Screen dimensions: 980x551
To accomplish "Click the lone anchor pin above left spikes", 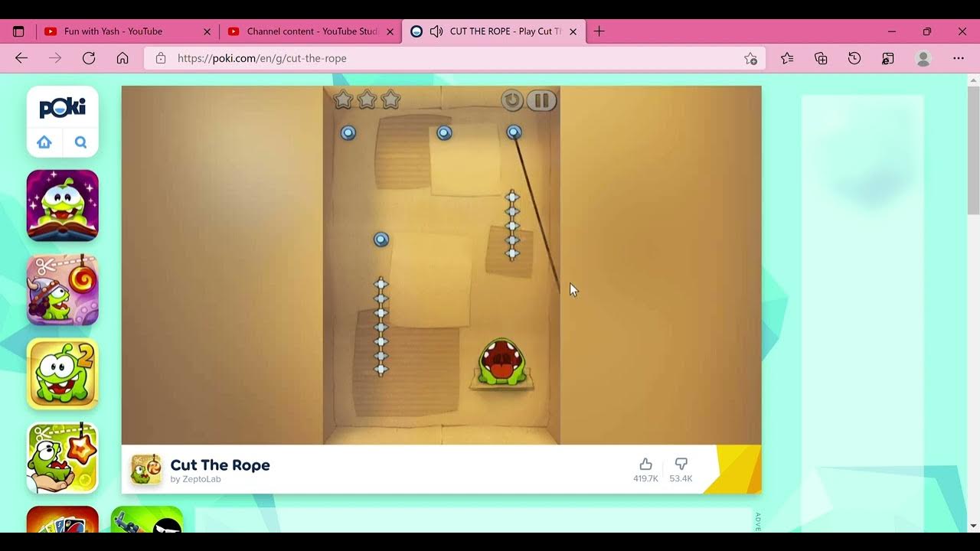I will point(381,240).
